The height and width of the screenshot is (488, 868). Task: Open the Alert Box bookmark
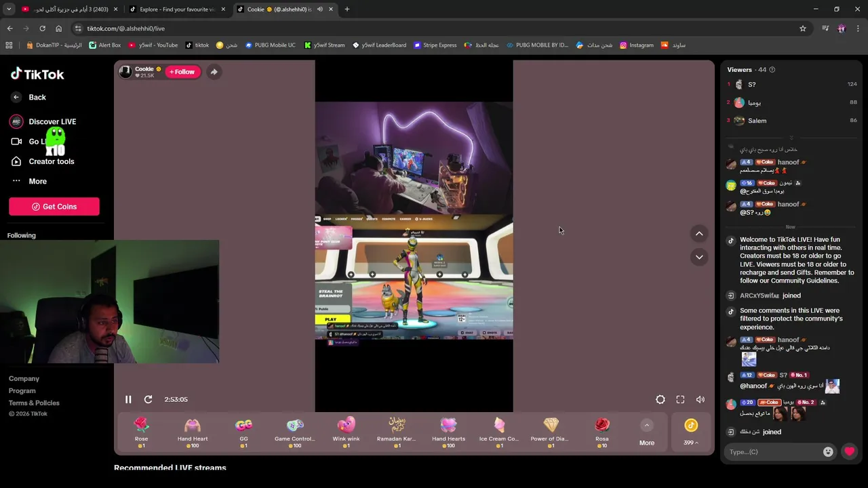point(105,45)
